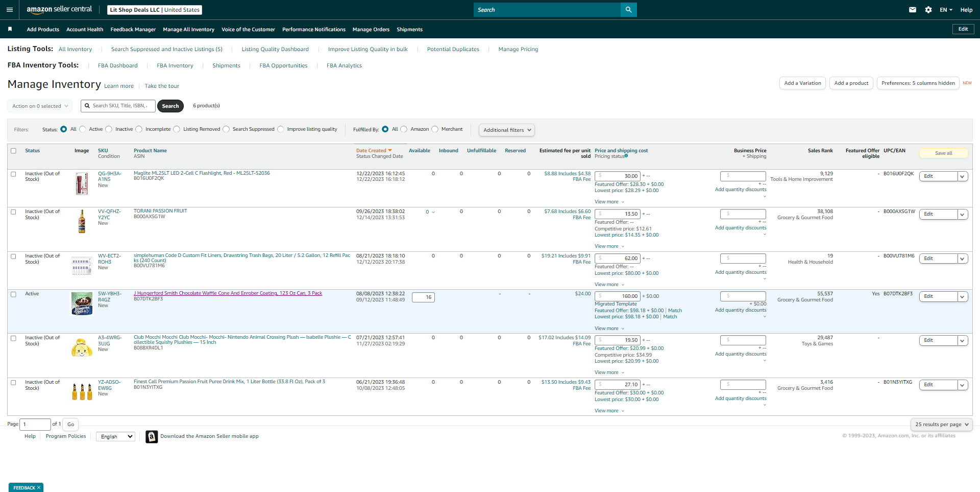Click Add a Variation button
Image resolution: width=980 pixels, height=492 pixels.
(802, 83)
